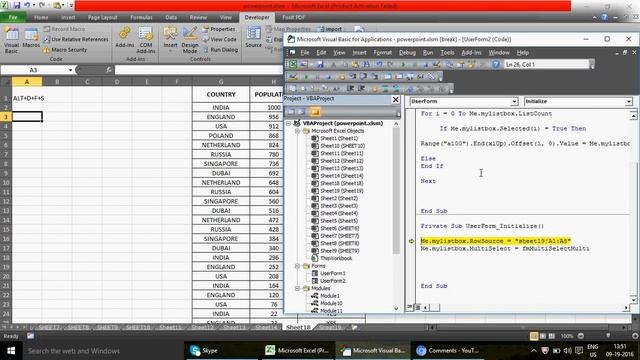Click View Microsoft Excel icon in VBA toolbar

(x=293, y=64)
